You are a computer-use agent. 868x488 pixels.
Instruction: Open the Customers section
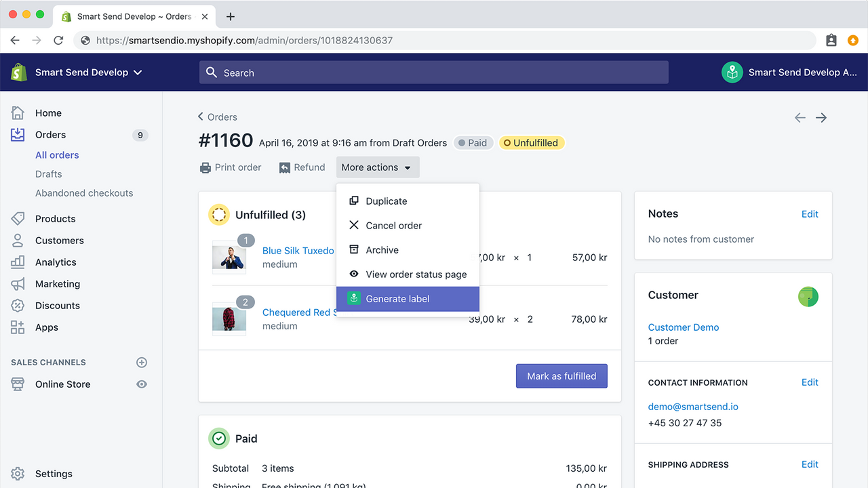pos(58,240)
